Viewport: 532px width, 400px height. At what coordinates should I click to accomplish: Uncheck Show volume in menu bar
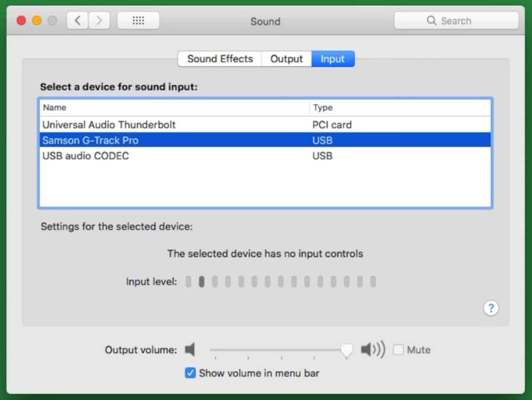coord(190,372)
